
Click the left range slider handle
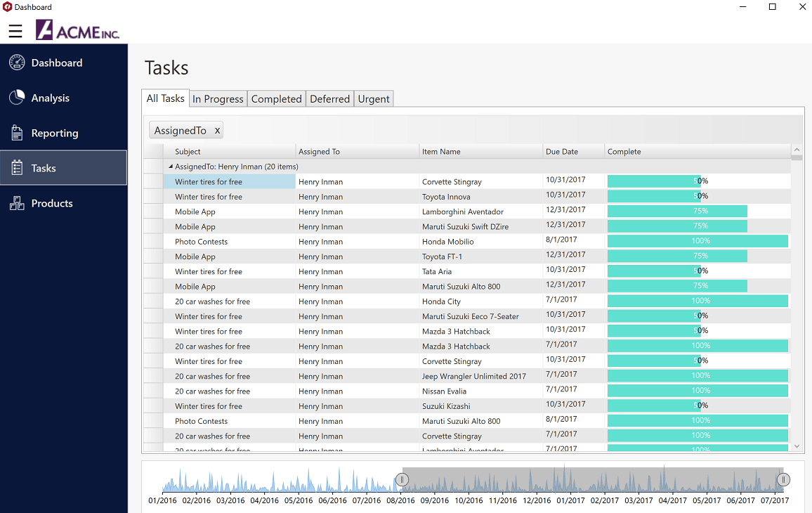(402, 480)
